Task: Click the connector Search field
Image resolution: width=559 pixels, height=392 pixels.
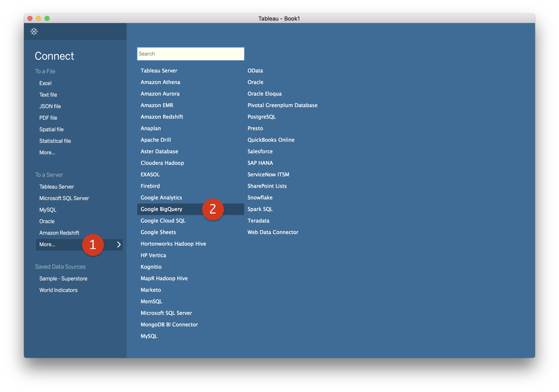Action: click(x=190, y=54)
